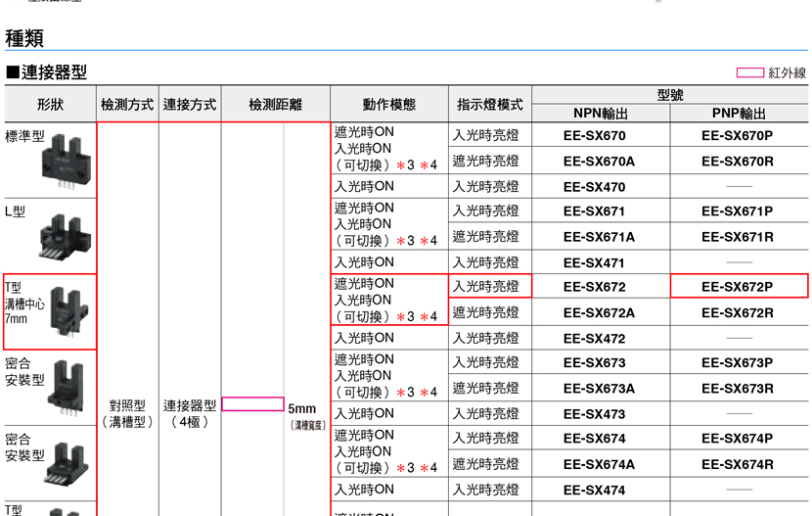
Task: Click the EE-SX671P model cell
Action: [x=737, y=211]
